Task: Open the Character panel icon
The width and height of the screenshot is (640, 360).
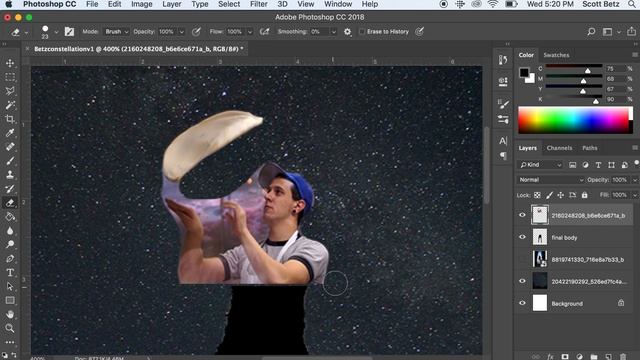Action: point(503,141)
